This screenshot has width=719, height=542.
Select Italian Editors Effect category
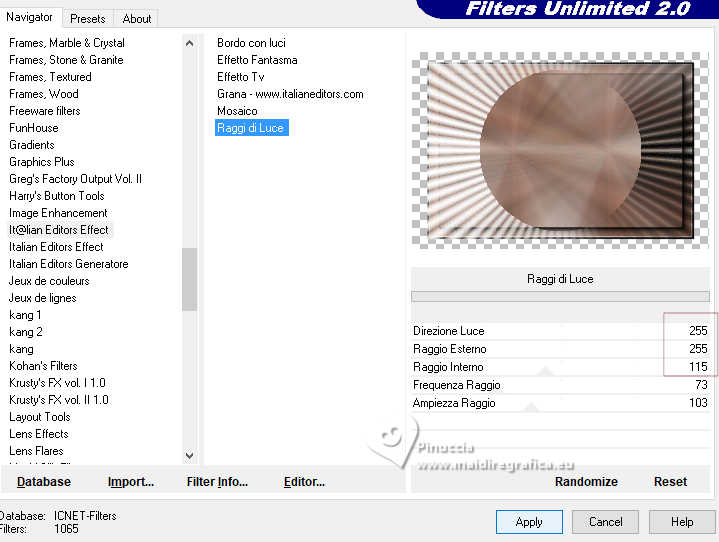point(56,247)
